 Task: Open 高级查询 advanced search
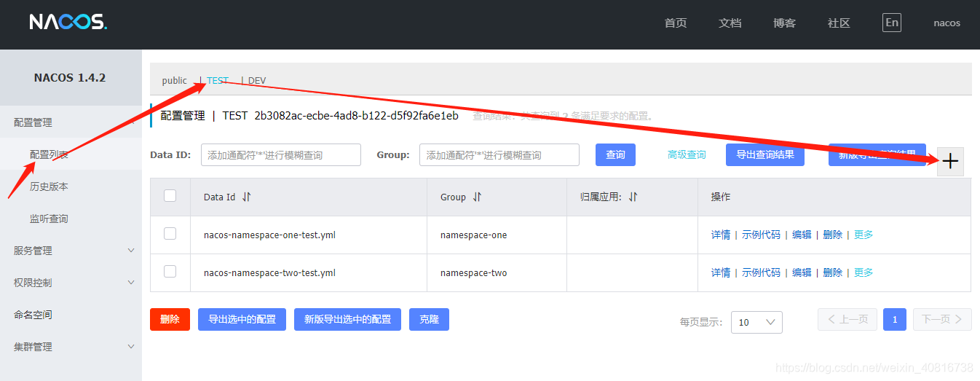pos(687,154)
